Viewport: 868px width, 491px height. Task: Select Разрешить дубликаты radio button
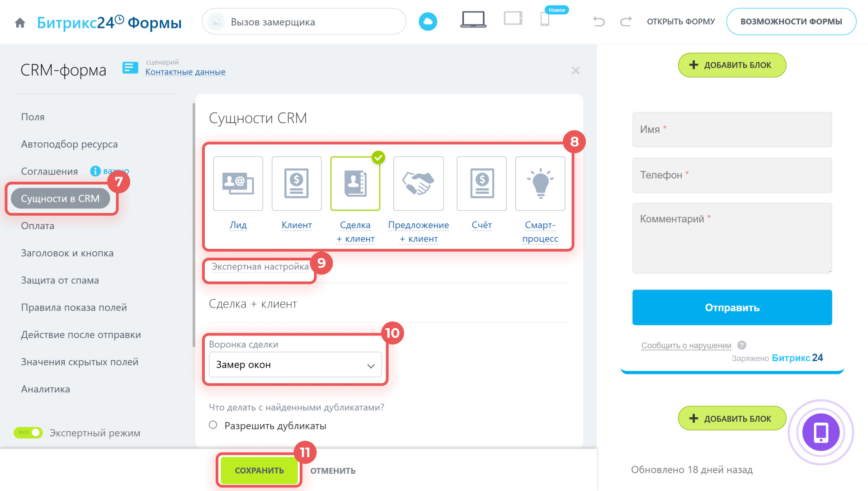pos(213,425)
